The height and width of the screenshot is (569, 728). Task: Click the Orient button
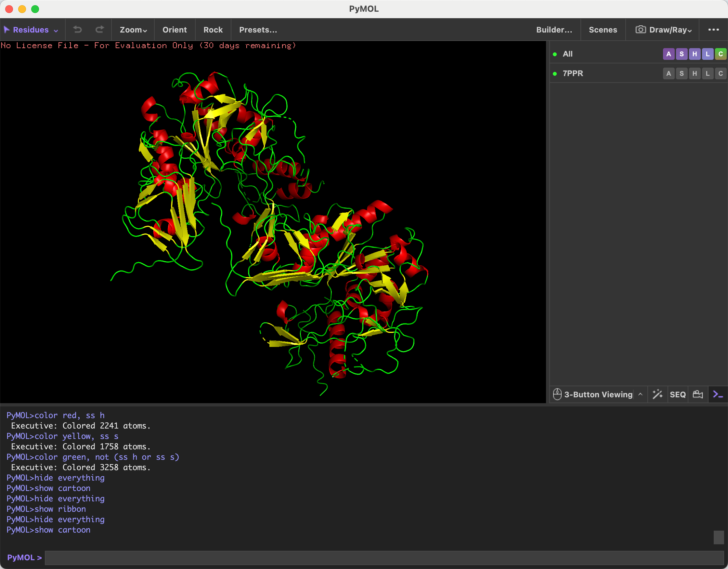174,30
